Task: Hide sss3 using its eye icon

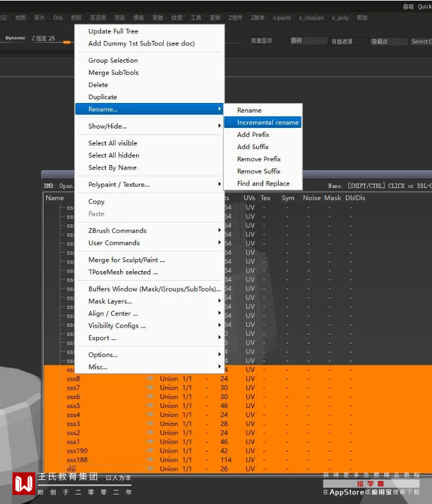Action: (x=150, y=423)
